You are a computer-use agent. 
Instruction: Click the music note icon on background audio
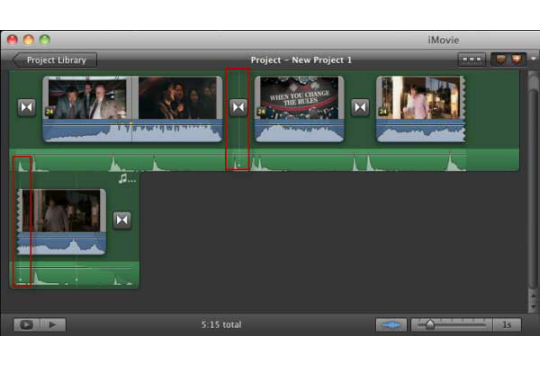126,179
